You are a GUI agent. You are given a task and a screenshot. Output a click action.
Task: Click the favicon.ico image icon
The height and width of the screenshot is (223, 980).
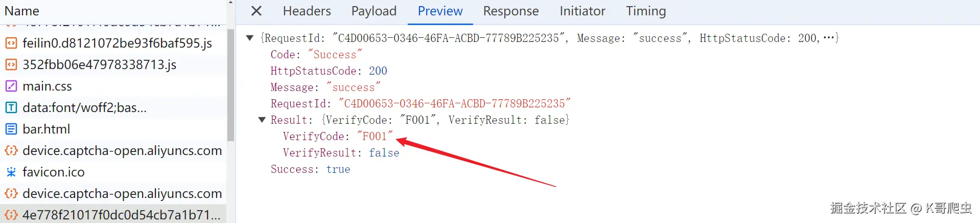click(11, 172)
